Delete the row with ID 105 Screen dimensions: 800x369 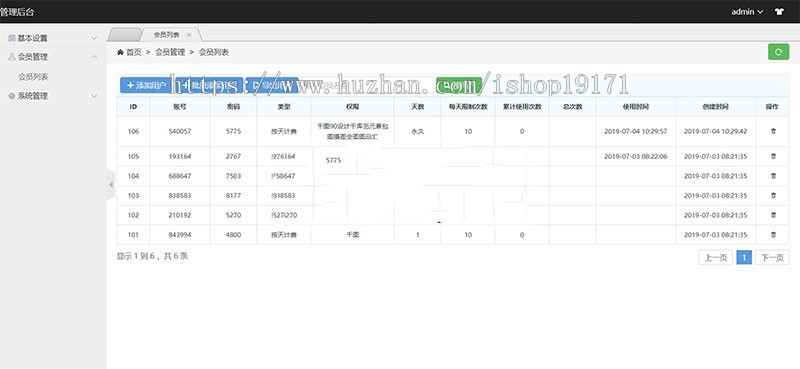(x=773, y=157)
